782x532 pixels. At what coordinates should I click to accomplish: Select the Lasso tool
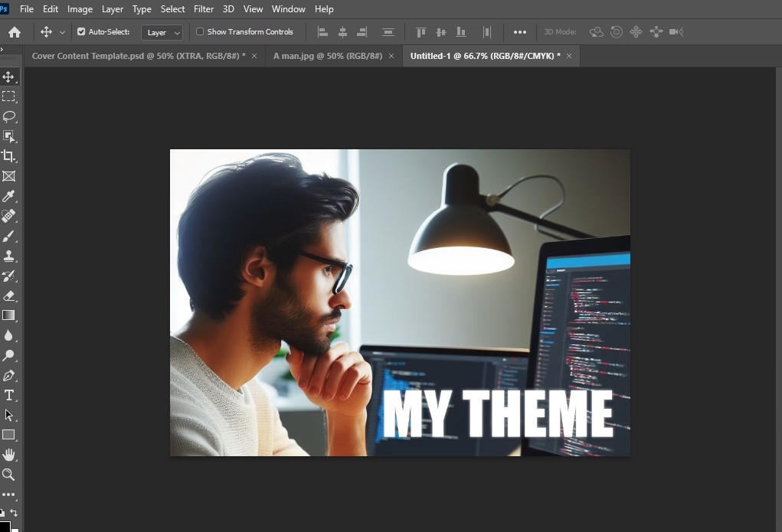tap(8, 116)
